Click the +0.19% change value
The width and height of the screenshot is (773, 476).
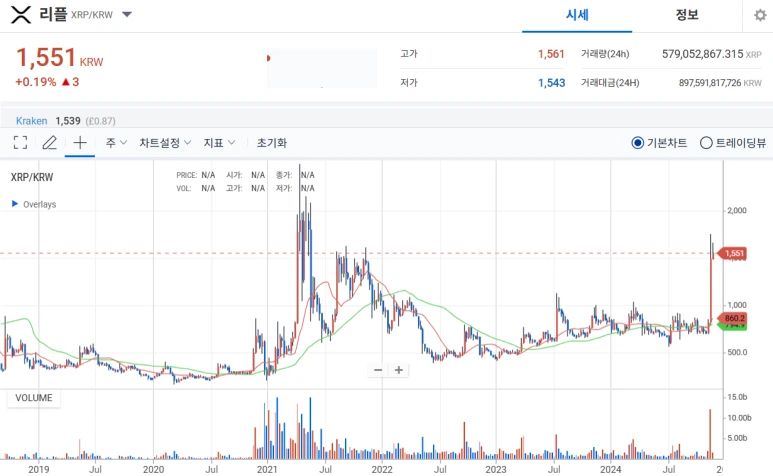coord(35,82)
